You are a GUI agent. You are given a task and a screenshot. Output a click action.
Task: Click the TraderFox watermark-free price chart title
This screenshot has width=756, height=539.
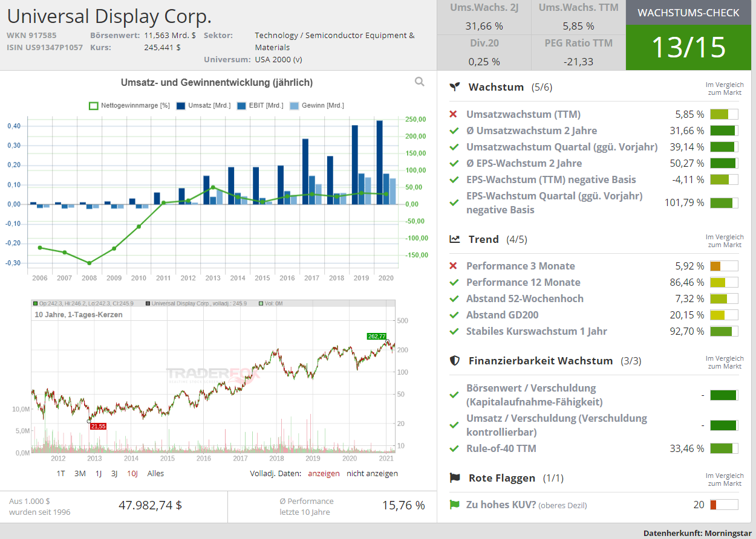79,315
